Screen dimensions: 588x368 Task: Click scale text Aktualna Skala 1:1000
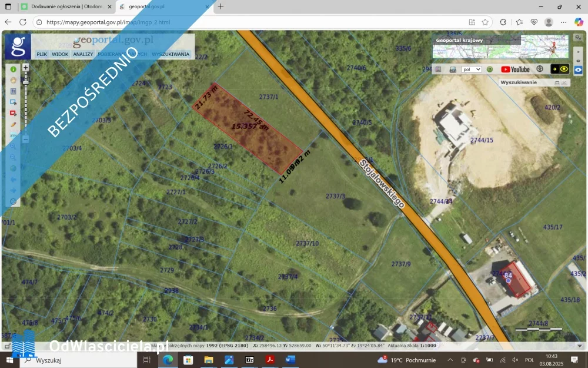(412, 345)
